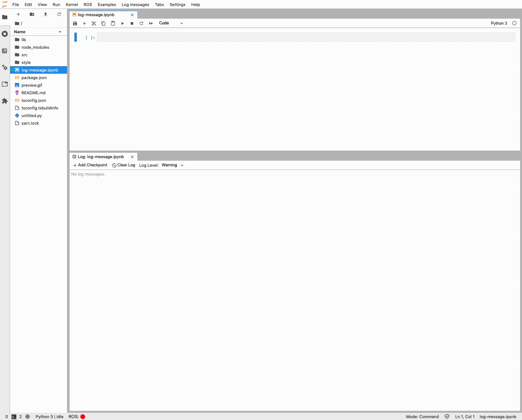Viewport: 522px width, 420px height.
Task: Insert a cell below with the plus icon
Action: coord(84,23)
